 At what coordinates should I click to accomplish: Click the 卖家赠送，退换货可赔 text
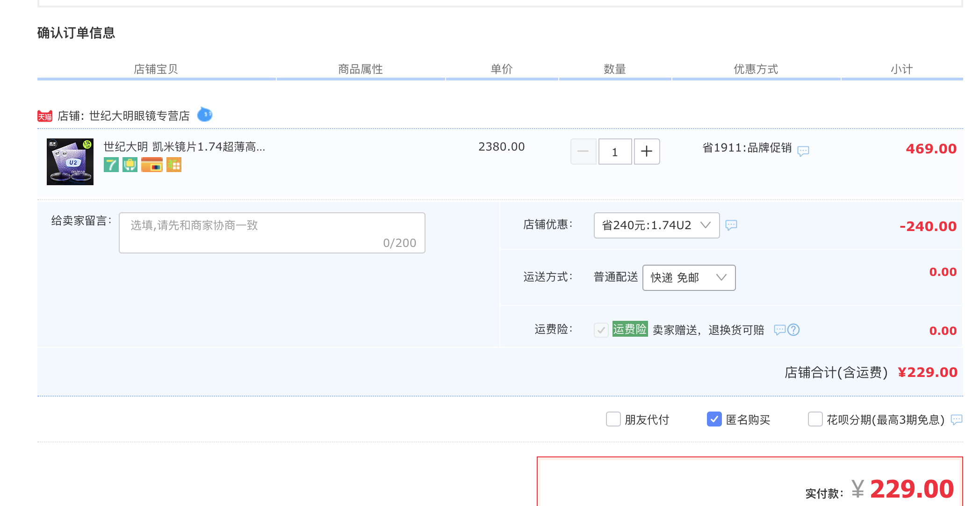[x=708, y=330]
